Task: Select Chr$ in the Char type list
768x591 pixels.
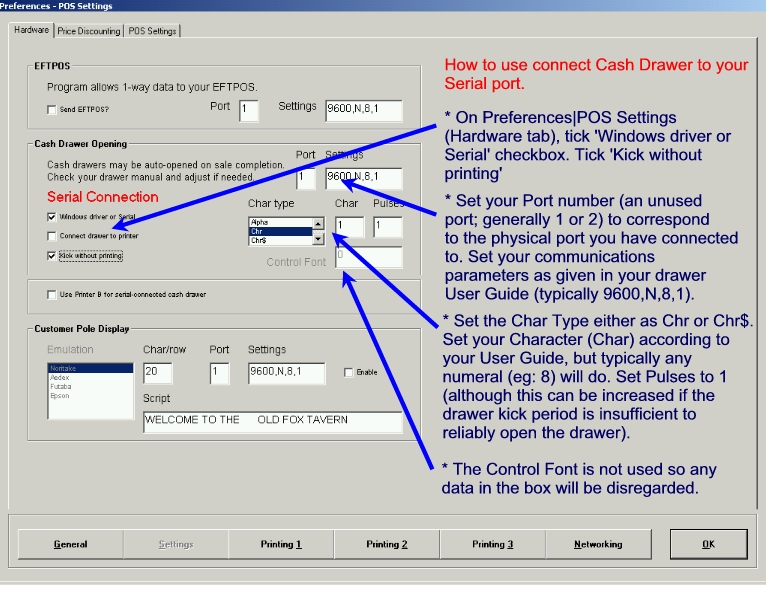Action: [x=280, y=241]
